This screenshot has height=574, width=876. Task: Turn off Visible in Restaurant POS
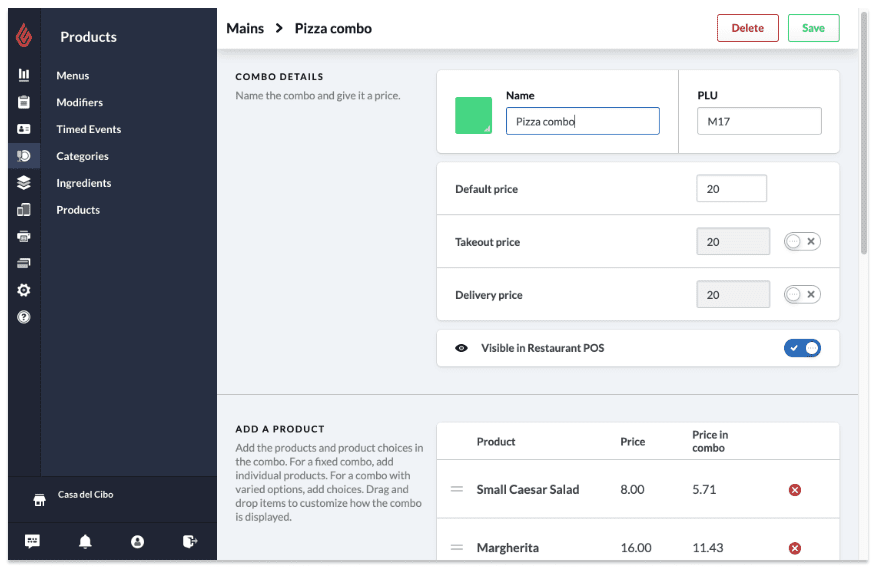[x=802, y=348]
